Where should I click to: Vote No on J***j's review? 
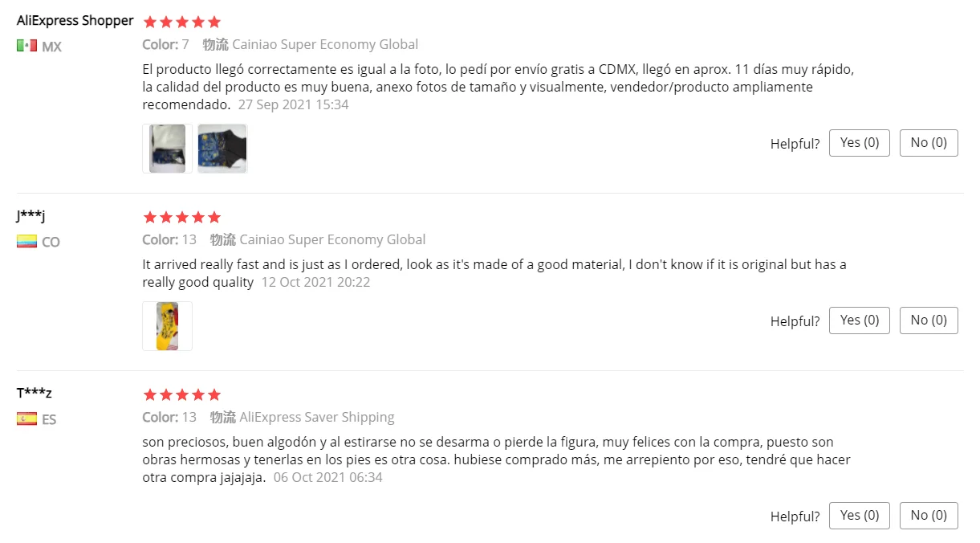tap(928, 320)
